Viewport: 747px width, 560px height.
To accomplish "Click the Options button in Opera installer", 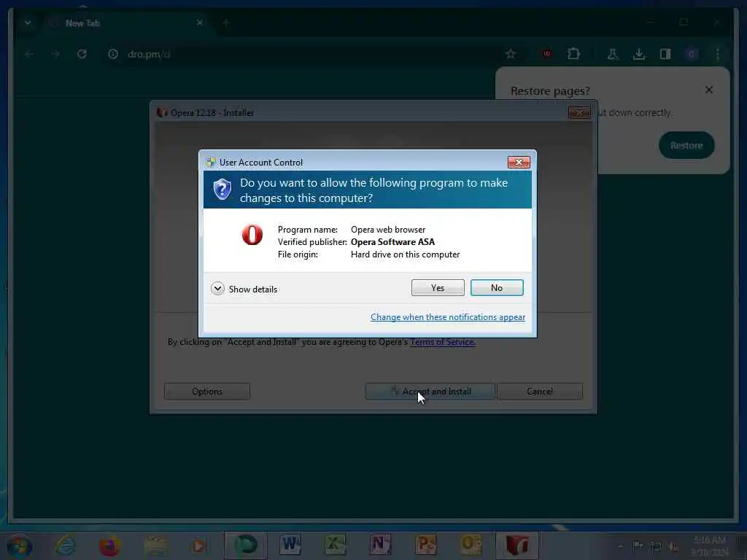I will (x=206, y=392).
